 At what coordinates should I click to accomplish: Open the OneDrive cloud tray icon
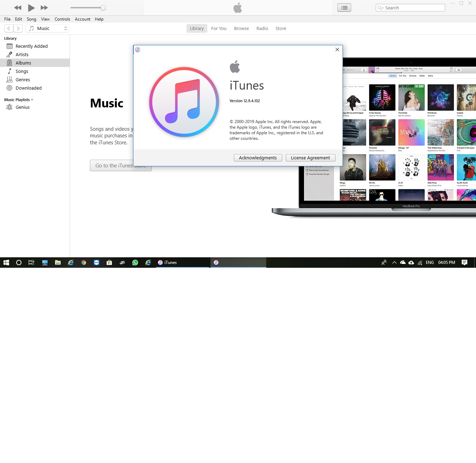pyautogui.click(x=403, y=263)
